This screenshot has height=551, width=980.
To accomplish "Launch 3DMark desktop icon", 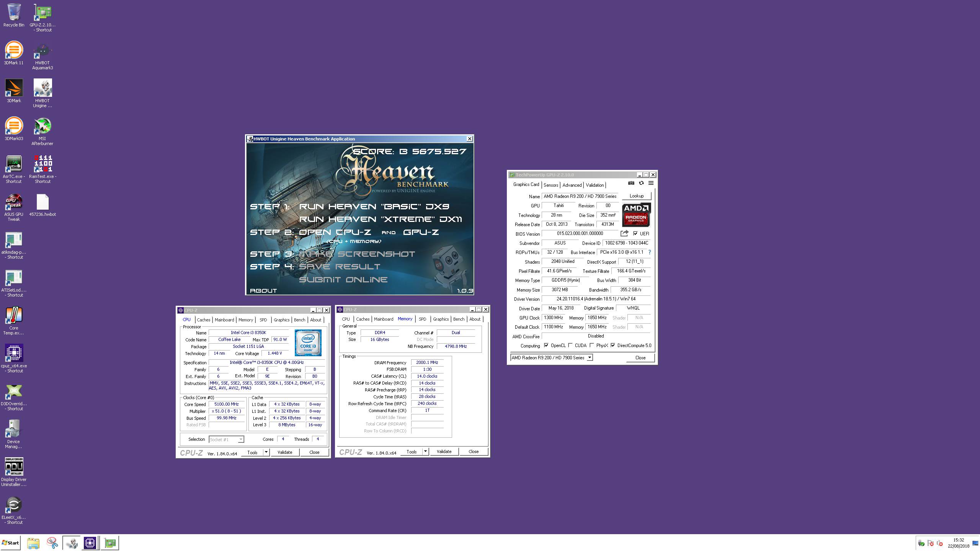I will point(14,91).
